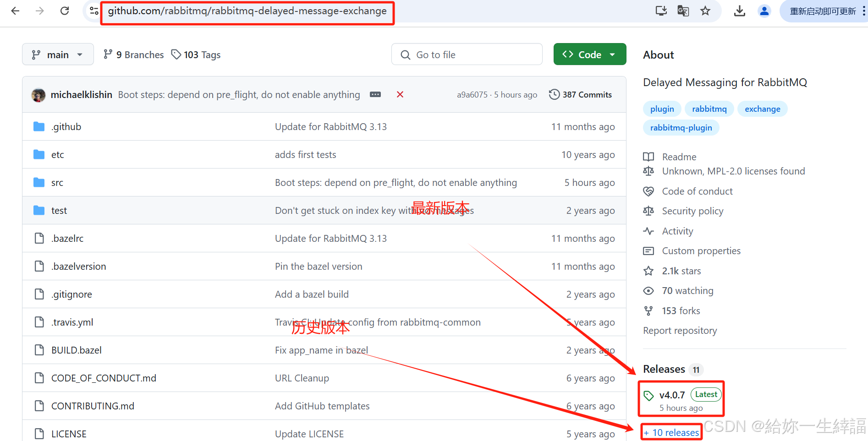The image size is (868, 441).
Task: Select the rabbitmq-plugin topic tag
Action: click(681, 128)
